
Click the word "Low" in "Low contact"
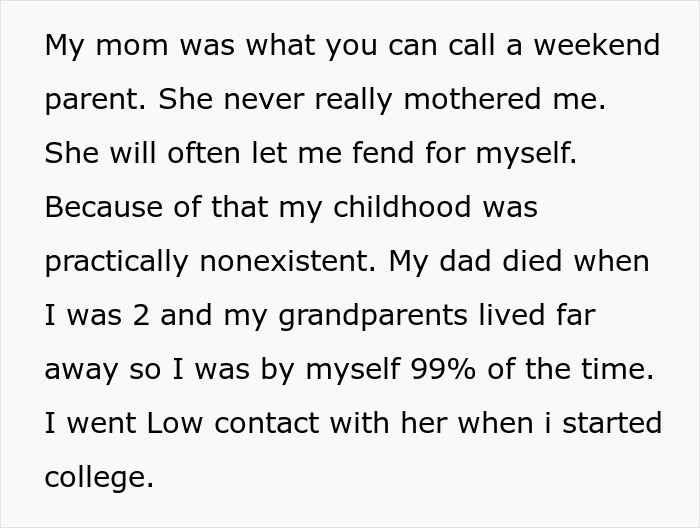pyautogui.click(x=175, y=424)
